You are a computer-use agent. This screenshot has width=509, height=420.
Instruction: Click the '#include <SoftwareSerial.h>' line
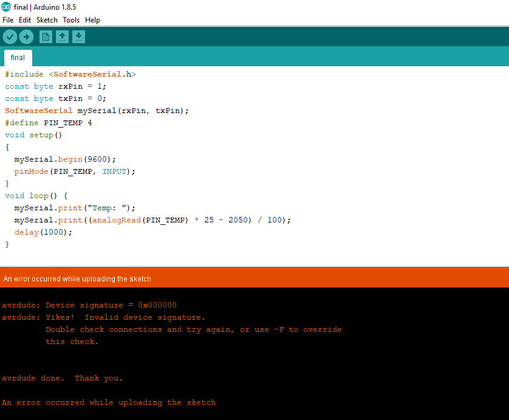click(x=70, y=74)
